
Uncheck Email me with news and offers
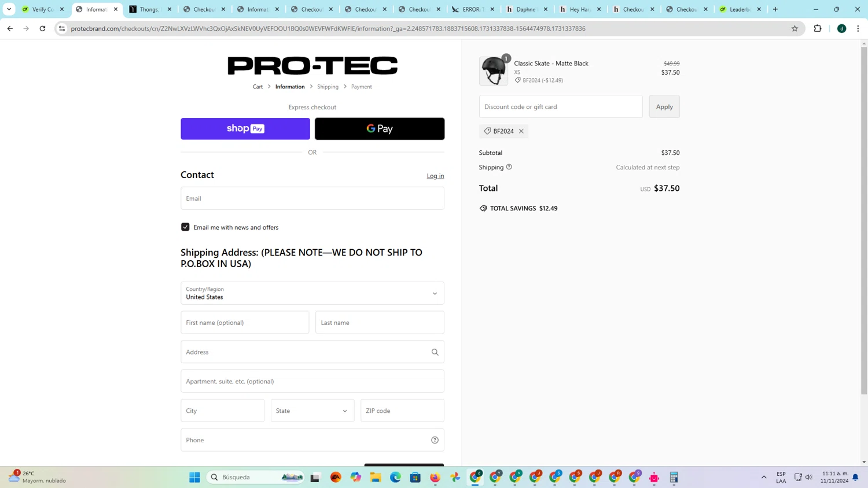185,227
